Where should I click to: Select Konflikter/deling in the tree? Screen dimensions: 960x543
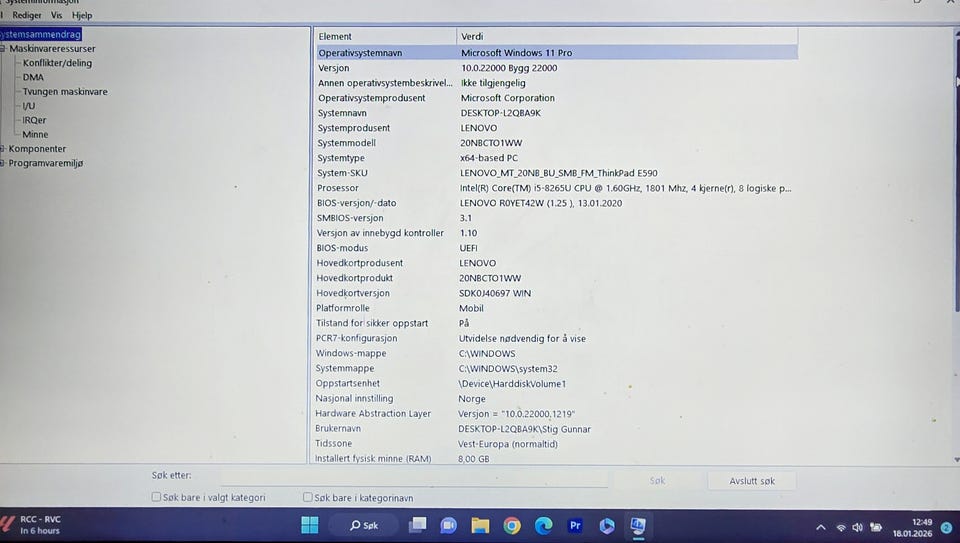pos(58,62)
